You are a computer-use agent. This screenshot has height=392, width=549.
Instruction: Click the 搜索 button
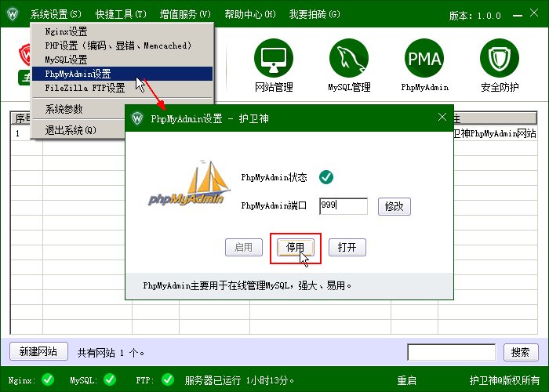521,352
